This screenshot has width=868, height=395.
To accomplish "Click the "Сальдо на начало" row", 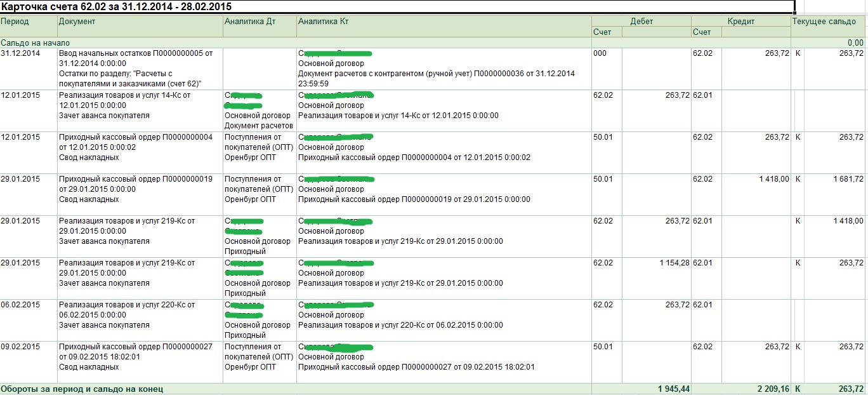I will (433, 43).
